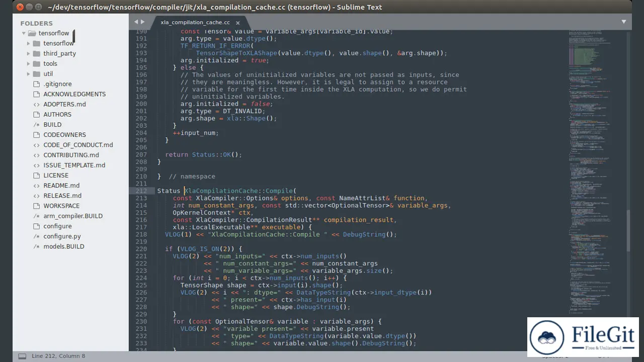Open README.md from the sidebar
644x362 pixels.
(61, 186)
